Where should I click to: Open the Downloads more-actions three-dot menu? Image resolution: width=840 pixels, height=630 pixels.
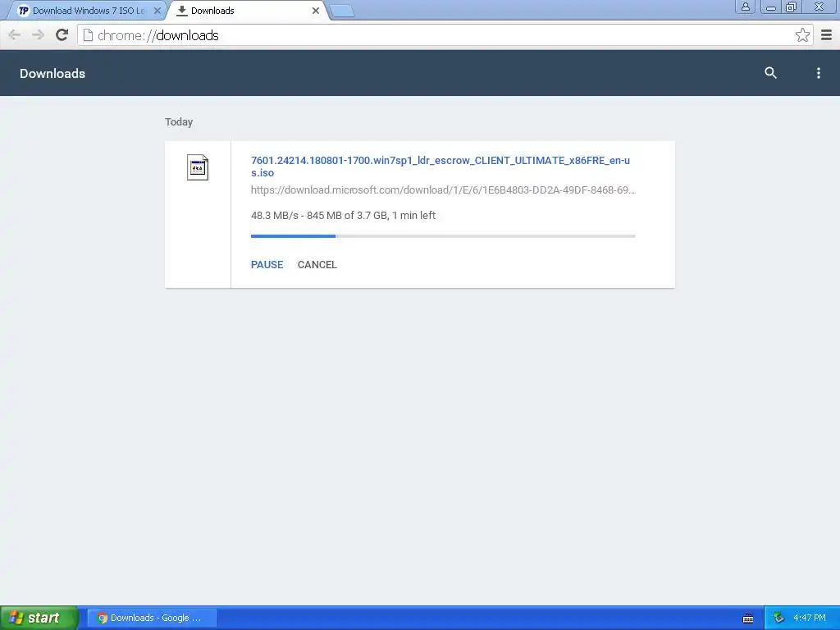(818, 73)
